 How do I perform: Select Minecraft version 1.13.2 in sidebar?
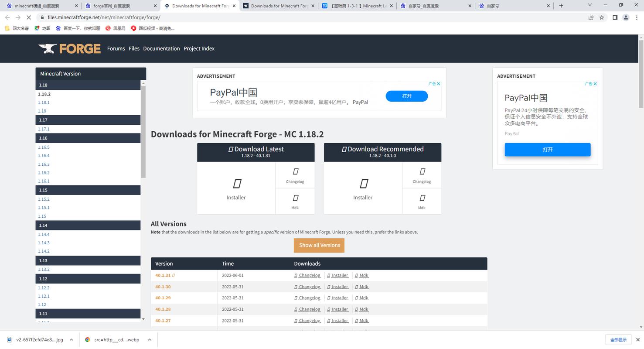[44, 269]
